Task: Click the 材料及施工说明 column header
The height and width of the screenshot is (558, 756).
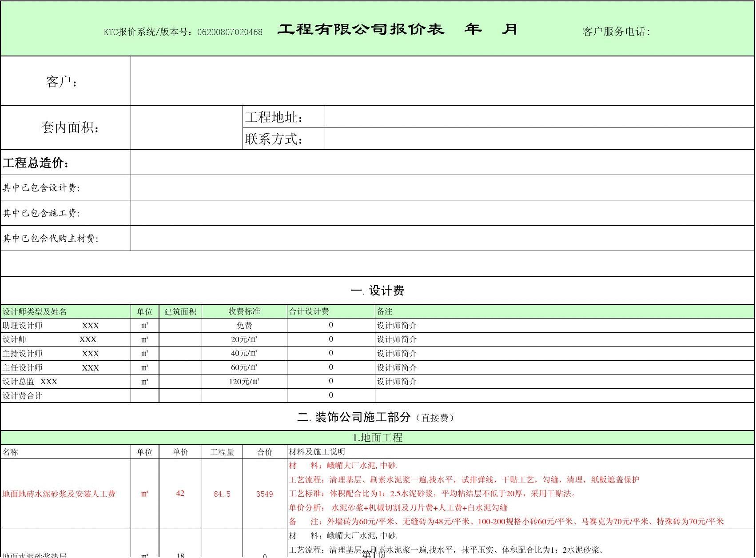Action: tap(521, 452)
